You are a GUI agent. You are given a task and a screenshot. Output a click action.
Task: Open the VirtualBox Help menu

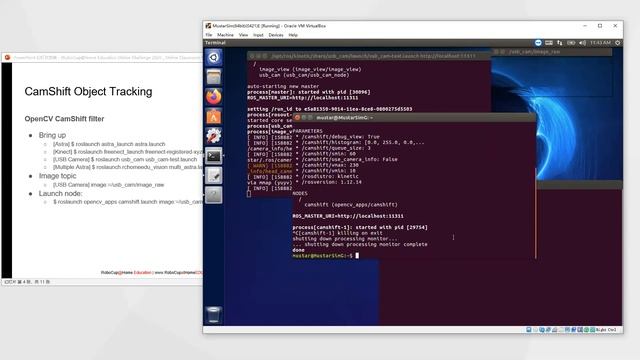[x=293, y=35]
